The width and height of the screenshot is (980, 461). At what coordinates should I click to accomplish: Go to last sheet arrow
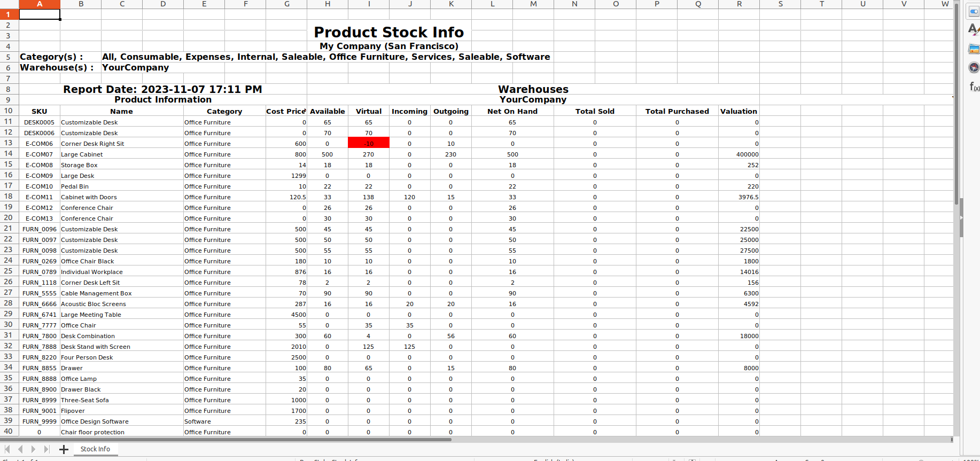click(x=46, y=449)
